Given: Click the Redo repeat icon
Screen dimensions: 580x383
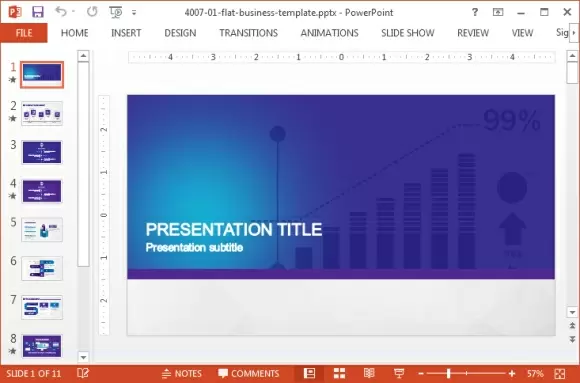Looking at the screenshot, I should pyautogui.click(x=92, y=12).
